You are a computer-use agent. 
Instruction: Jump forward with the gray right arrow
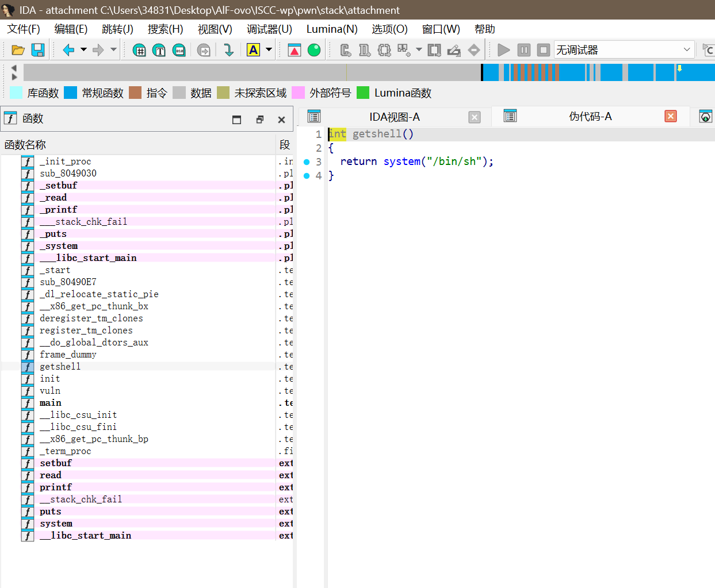(x=98, y=50)
